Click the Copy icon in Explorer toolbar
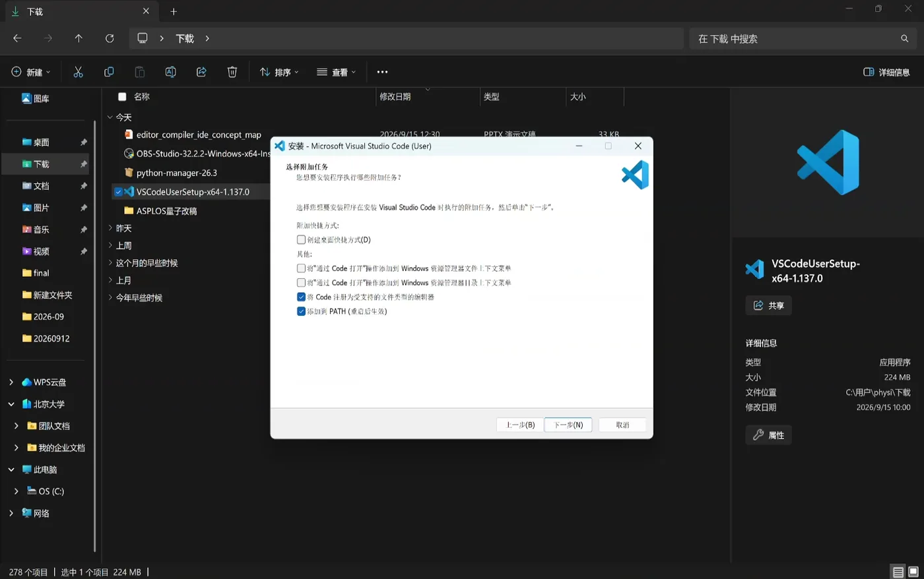The width and height of the screenshot is (924, 579). 109,72
